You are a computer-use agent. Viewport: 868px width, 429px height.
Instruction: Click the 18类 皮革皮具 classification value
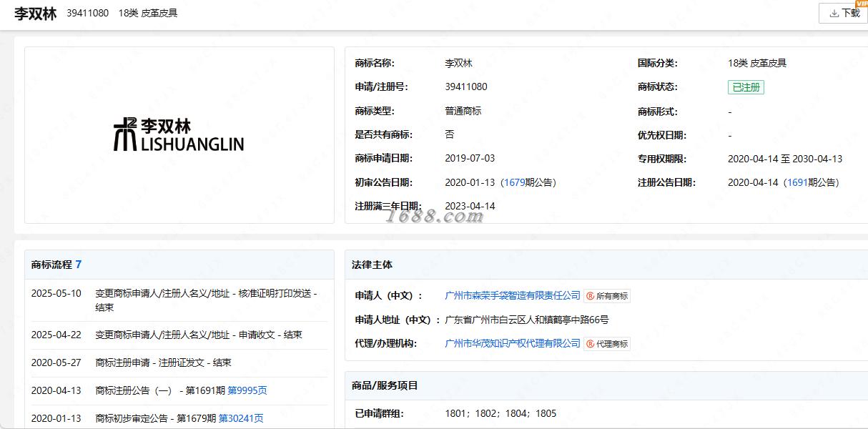point(757,63)
